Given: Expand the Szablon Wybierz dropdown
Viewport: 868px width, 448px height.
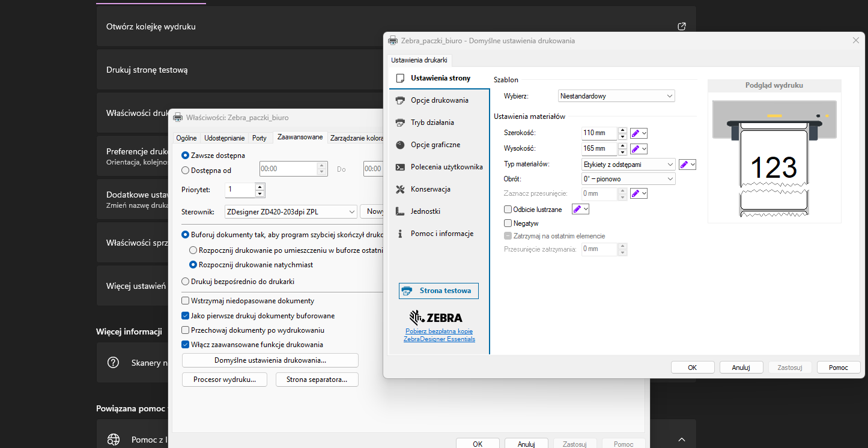Looking at the screenshot, I should point(616,96).
